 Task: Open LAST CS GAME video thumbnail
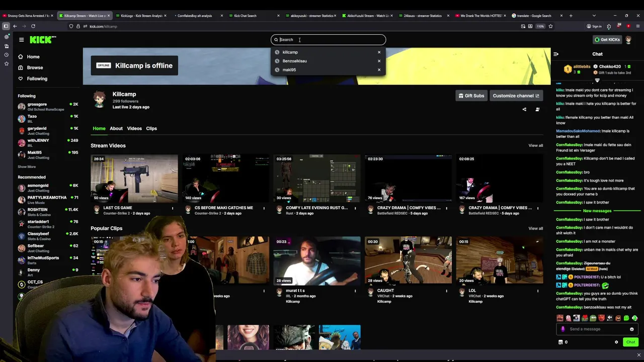tap(134, 179)
